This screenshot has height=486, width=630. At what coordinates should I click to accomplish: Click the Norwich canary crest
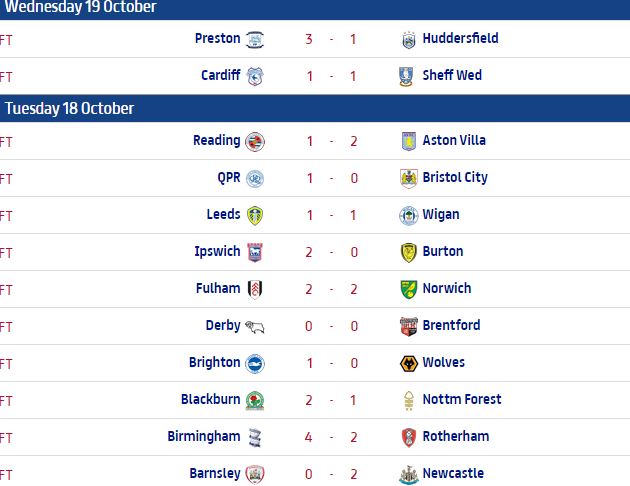coord(408,289)
